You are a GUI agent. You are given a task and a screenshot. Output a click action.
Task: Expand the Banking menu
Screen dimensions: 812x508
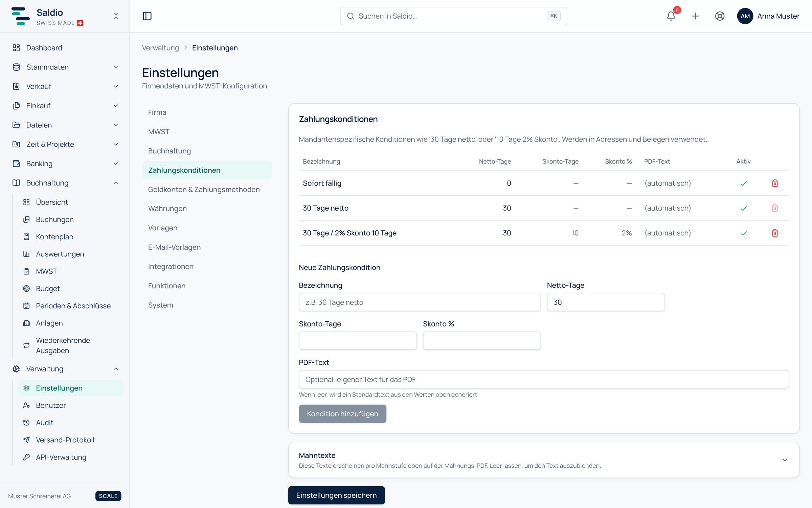[65, 164]
